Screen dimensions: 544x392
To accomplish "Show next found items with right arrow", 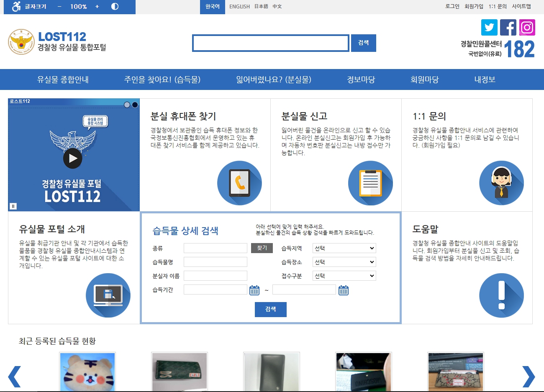I will (x=529, y=377).
